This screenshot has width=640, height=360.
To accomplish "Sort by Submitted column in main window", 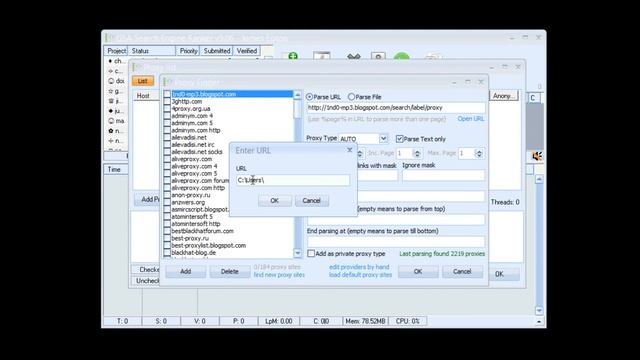I will click(x=217, y=51).
